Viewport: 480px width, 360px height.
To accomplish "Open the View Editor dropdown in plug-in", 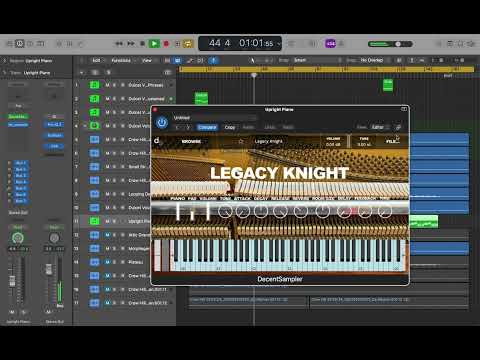I will coord(380,127).
